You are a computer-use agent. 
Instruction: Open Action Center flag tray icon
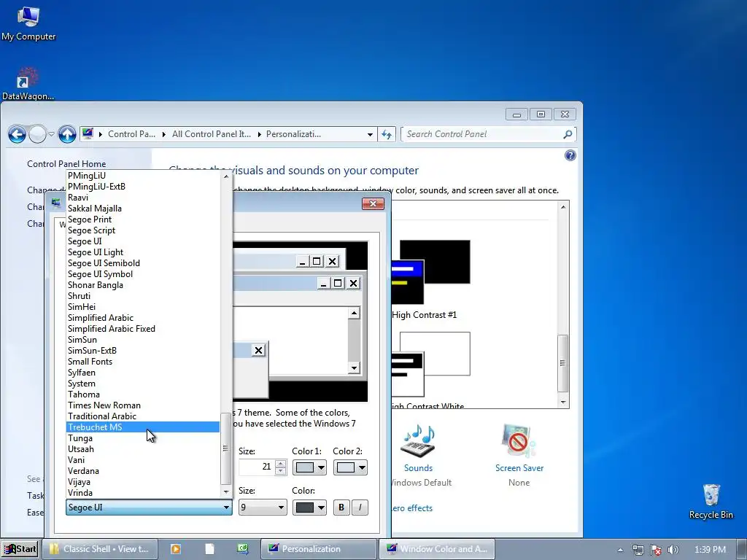point(656,550)
